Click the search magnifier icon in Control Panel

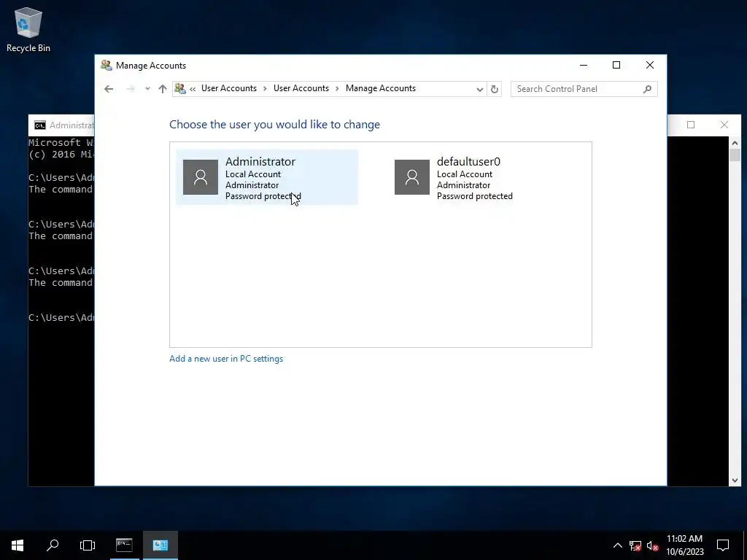click(x=647, y=89)
